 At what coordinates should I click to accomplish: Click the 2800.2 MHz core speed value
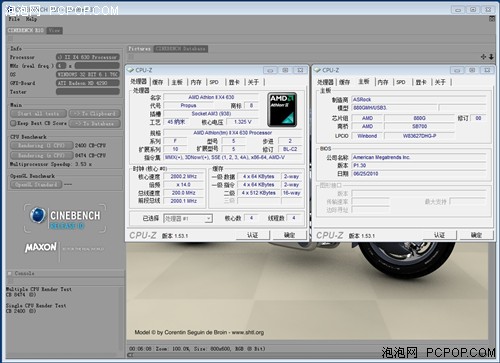coord(184,176)
